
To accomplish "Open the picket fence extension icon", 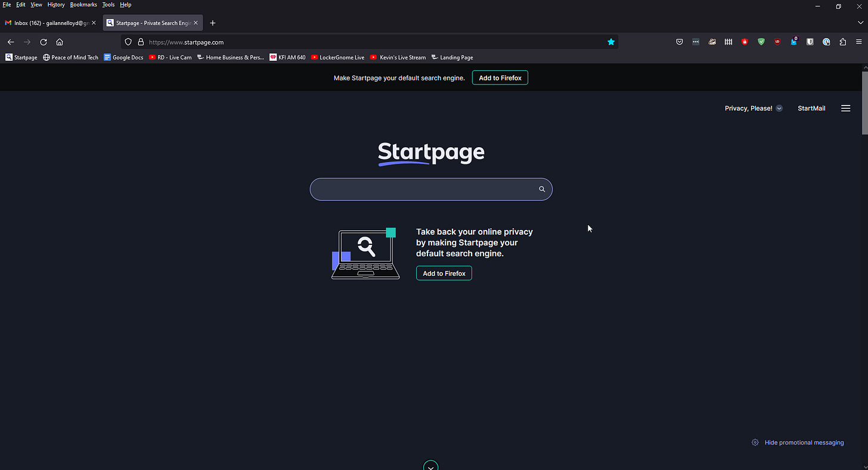I will pos(728,42).
